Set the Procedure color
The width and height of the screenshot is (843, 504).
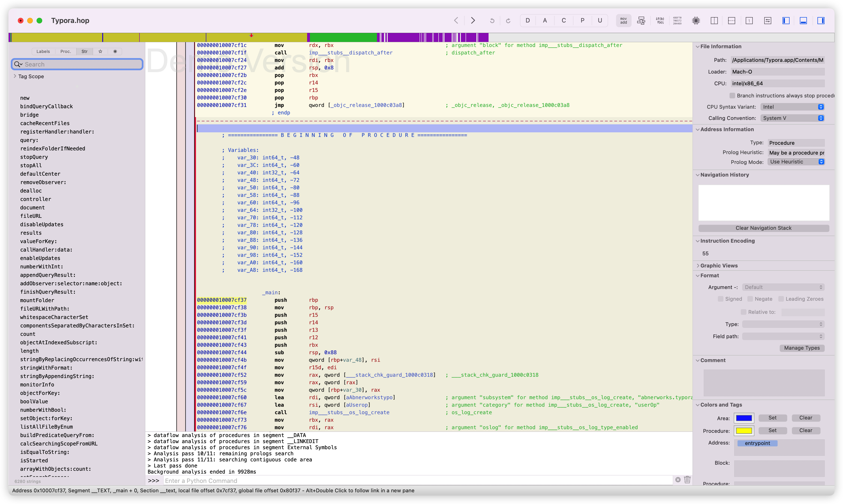coord(772,430)
